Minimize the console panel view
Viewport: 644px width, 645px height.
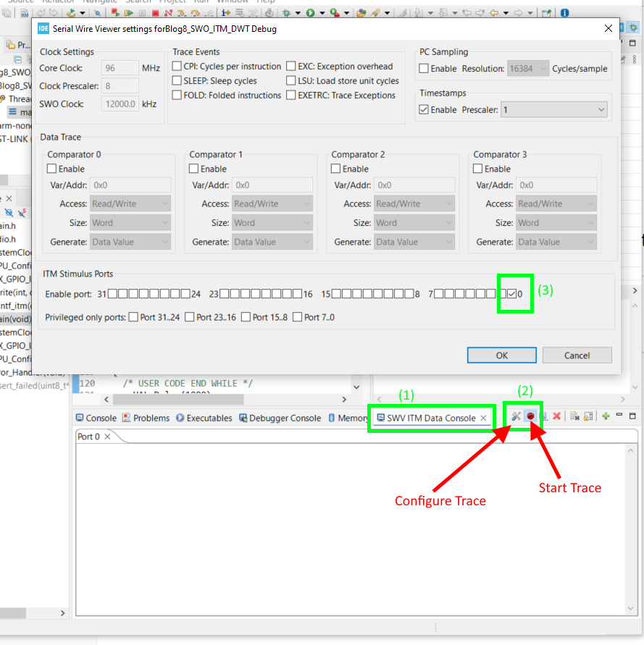coord(619,416)
